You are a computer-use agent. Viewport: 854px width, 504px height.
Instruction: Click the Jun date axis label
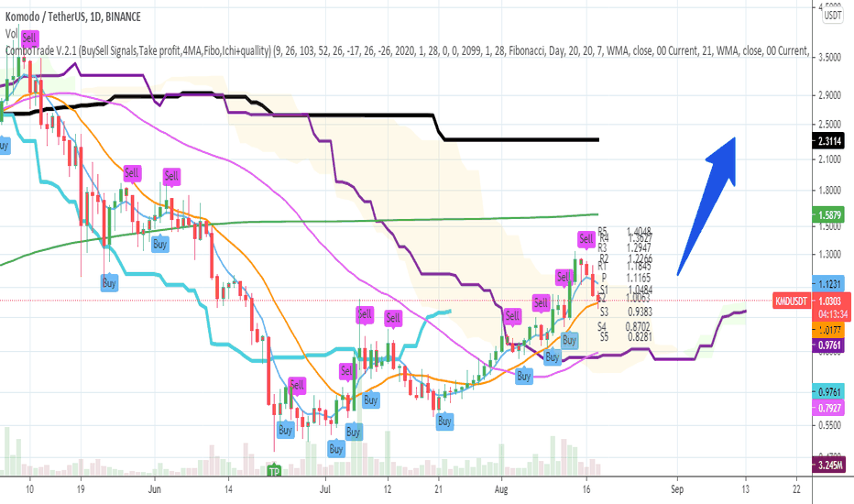pyautogui.click(x=155, y=489)
